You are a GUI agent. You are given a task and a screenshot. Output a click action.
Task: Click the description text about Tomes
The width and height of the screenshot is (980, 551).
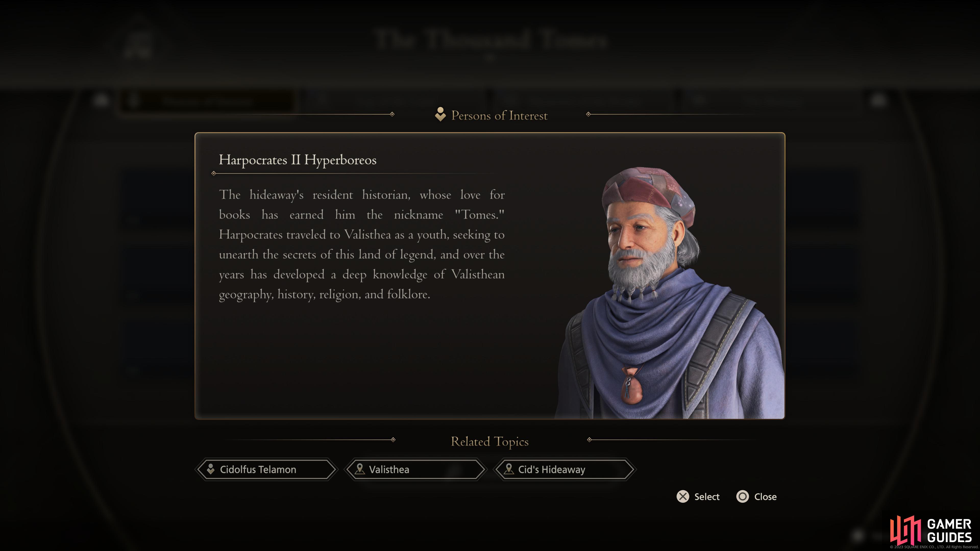coord(362,245)
